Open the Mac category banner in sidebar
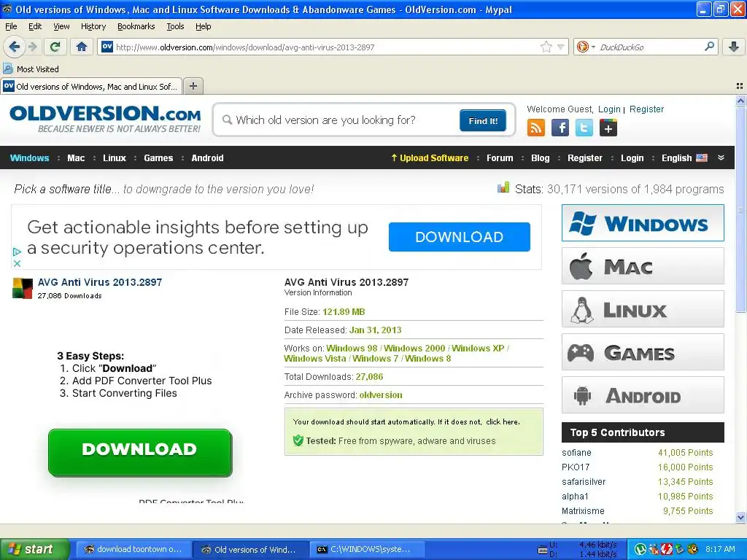The width and height of the screenshot is (747, 560). pyautogui.click(x=643, y=265)
